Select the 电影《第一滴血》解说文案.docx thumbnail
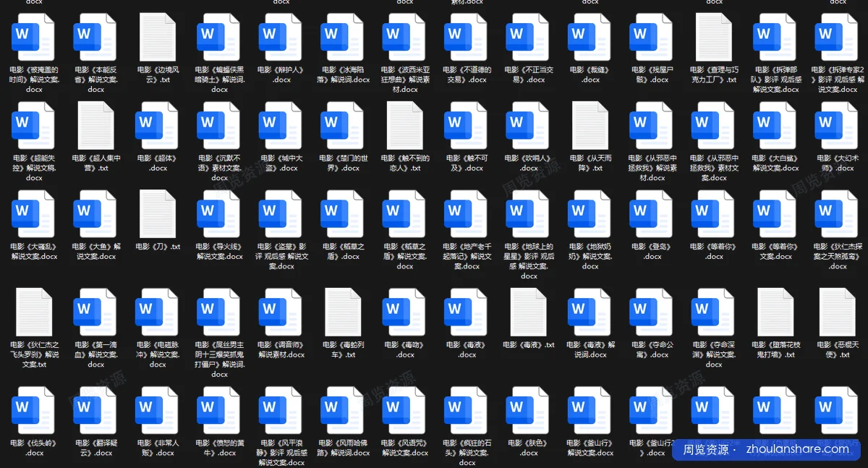The image size is (868, 468). click(95, 312)
